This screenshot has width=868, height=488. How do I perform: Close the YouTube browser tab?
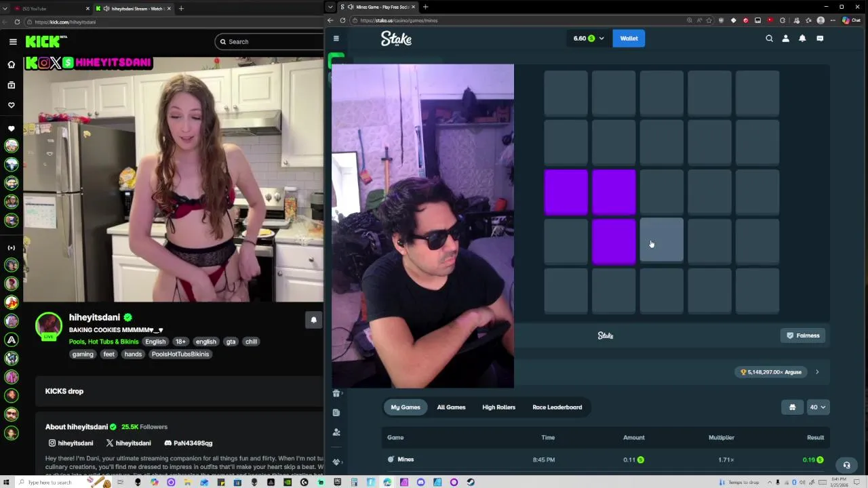click(87, 8)
